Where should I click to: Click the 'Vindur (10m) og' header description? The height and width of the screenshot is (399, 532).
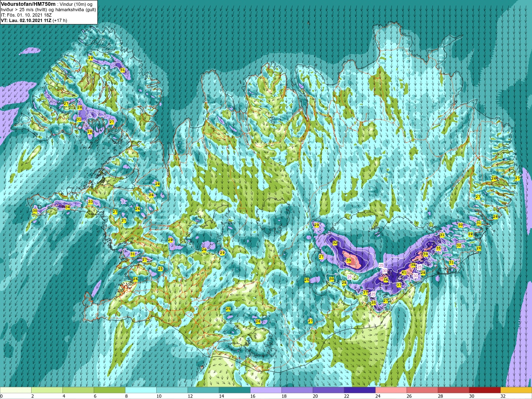[76, 4]
